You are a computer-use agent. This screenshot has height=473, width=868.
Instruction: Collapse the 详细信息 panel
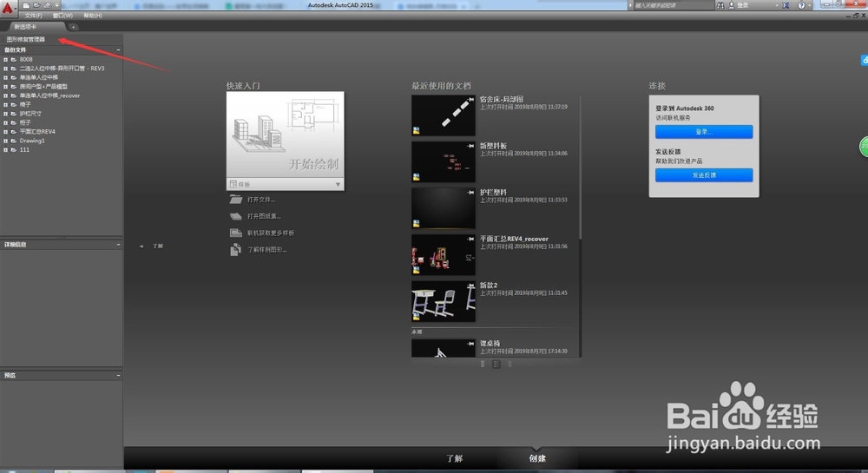[x=118, y=244]
